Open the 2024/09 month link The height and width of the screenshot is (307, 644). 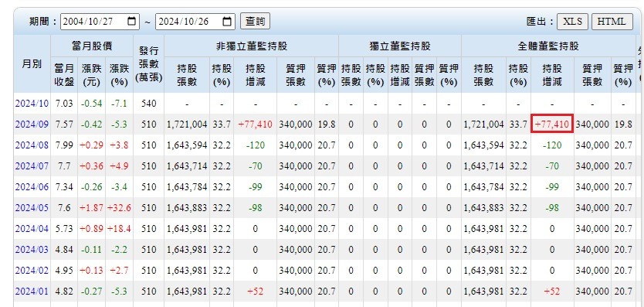click(32, 125)
